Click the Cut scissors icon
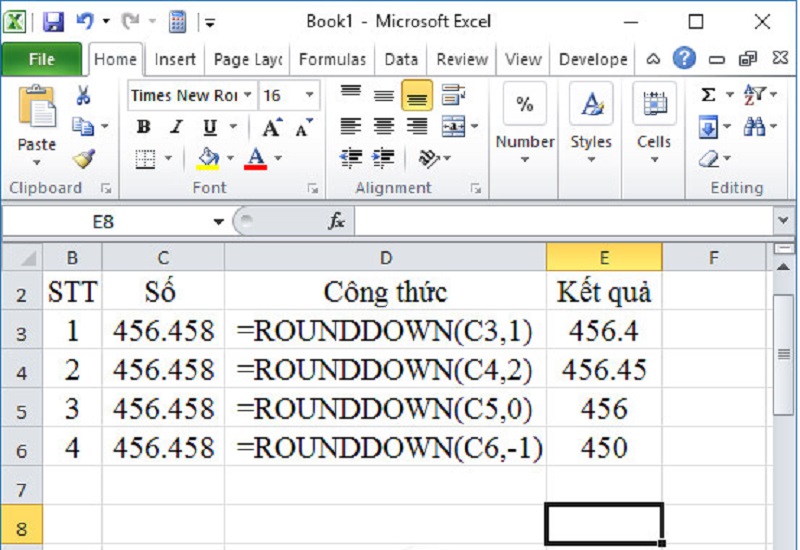Image resolution: width=800 pixels, height=550 pixels. [83, 95]
